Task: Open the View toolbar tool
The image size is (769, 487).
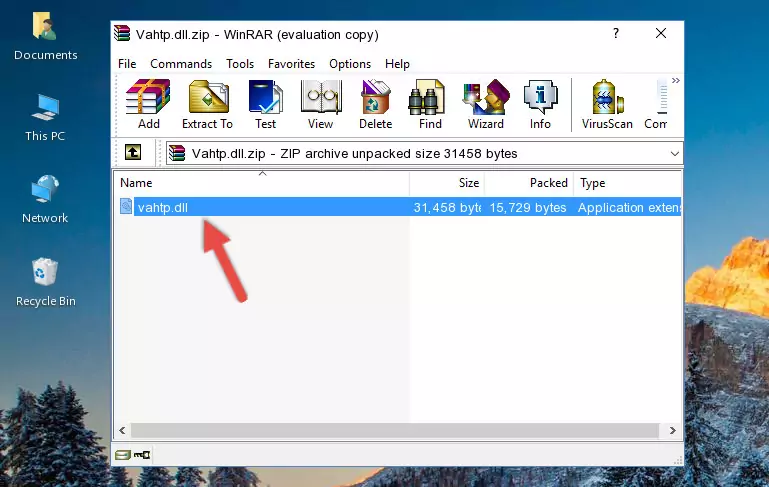Action: [x=321, y=104]
